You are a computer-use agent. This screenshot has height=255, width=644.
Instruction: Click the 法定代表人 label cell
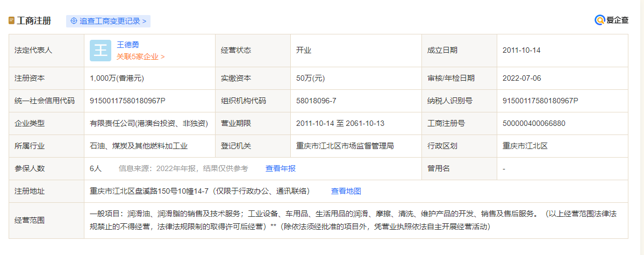pos(46,51)
